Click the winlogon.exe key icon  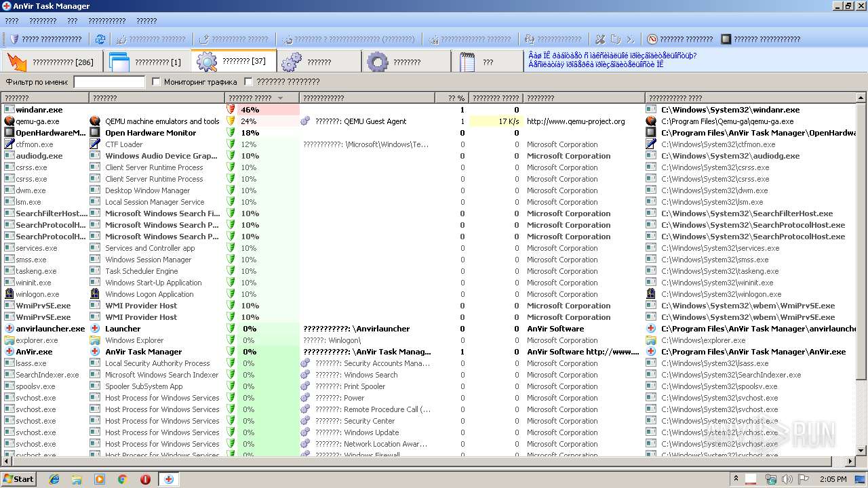click(x=9, y=294)
